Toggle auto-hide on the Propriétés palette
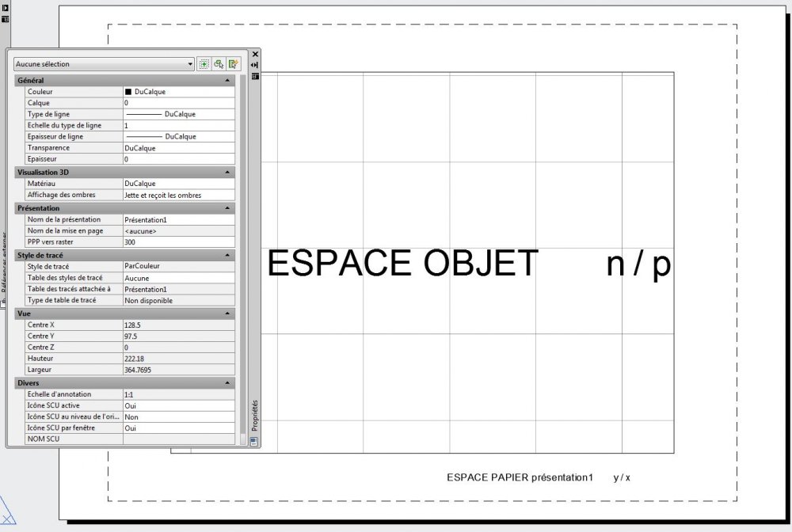This screenshot has height=532, width=792. point(255,65)
